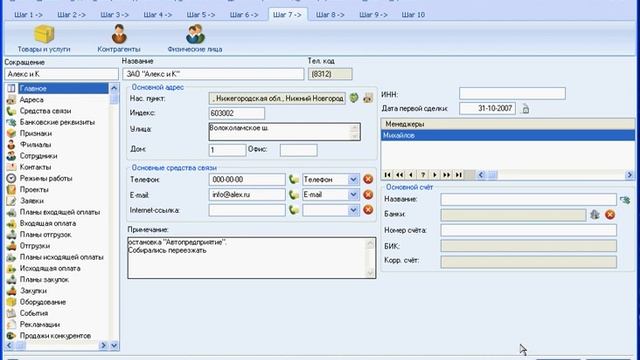Viewport: 640px width, 360px height.
Task: Open Режимы работы sidebar item
Action: click(x=46, y=178)
